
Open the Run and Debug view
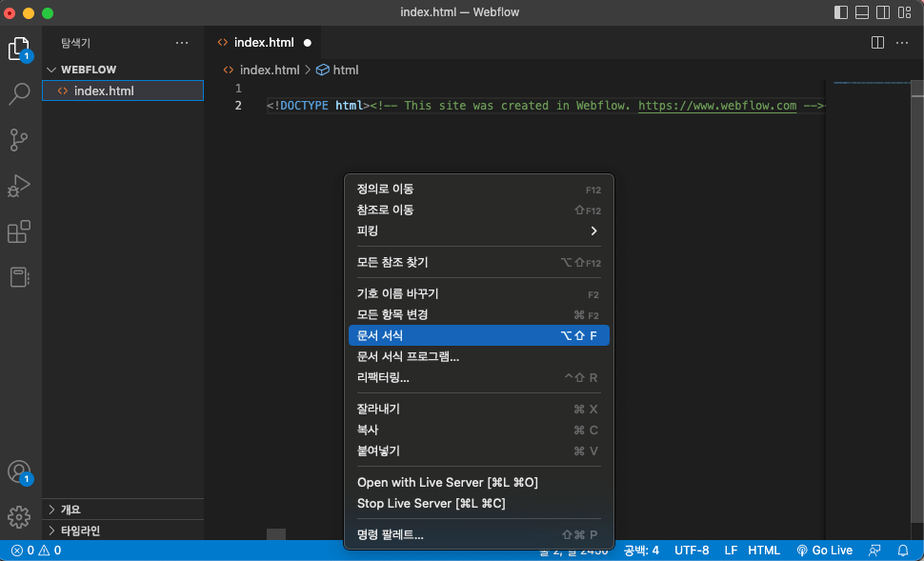tap(19, 186)
